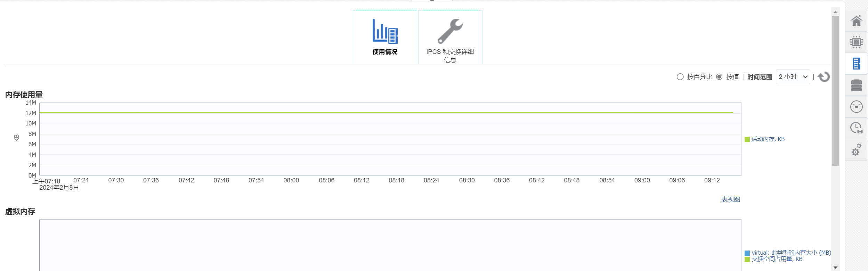Screen dimensions: 868x271
Task: Switch to the 使用情况 tab
Action: pos(385,38)
